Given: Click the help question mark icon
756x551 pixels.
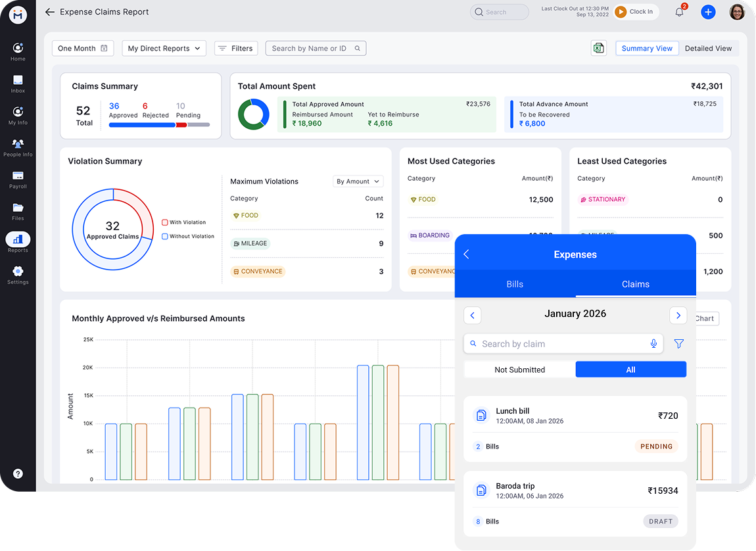Looking at the screenshot, I should [18, 473].
